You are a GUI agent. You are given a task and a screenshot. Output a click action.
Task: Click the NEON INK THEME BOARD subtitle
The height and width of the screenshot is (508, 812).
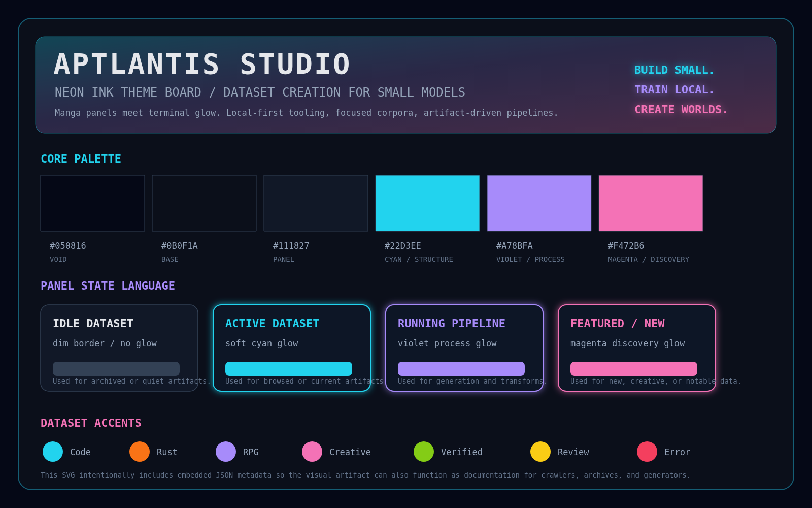pyautogui.click(x=260, y=92)
